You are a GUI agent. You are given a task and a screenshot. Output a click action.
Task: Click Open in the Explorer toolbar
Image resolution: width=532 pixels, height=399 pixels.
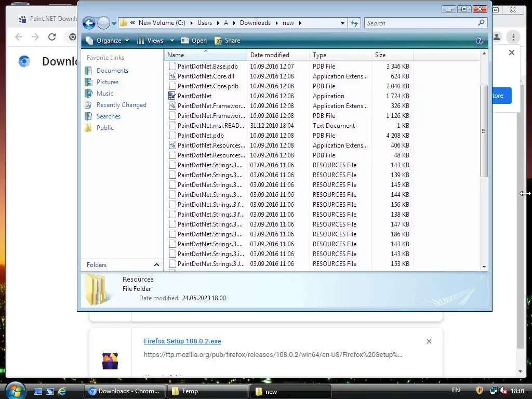(x=194, y=41)
